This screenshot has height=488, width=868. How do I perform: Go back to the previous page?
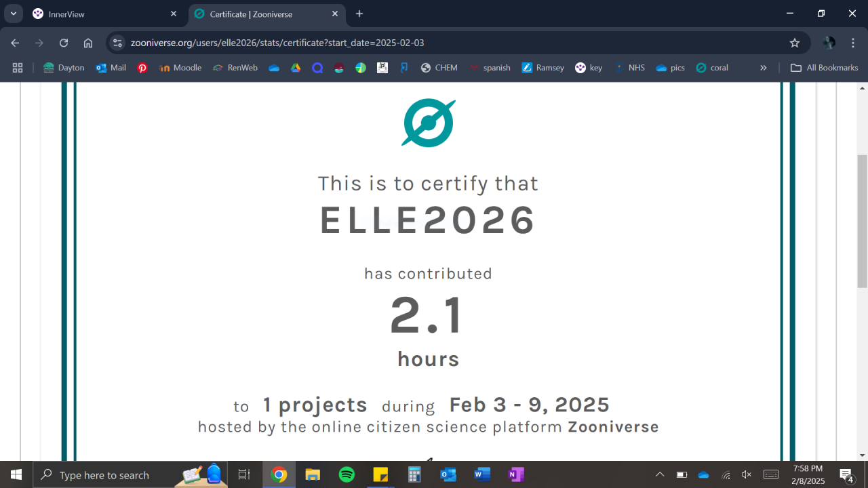(15, 43)
